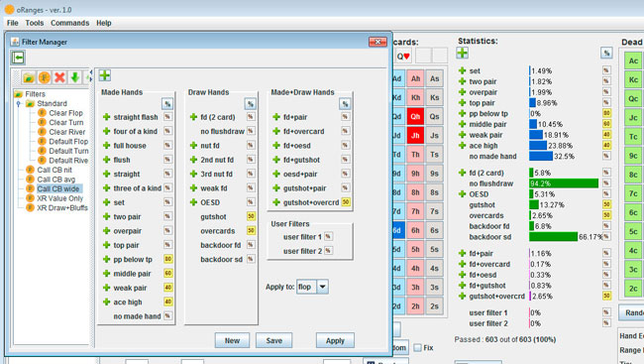Toggle percent box atop Made Hands column
644x364 pixels.
click(x=167, y=104)
